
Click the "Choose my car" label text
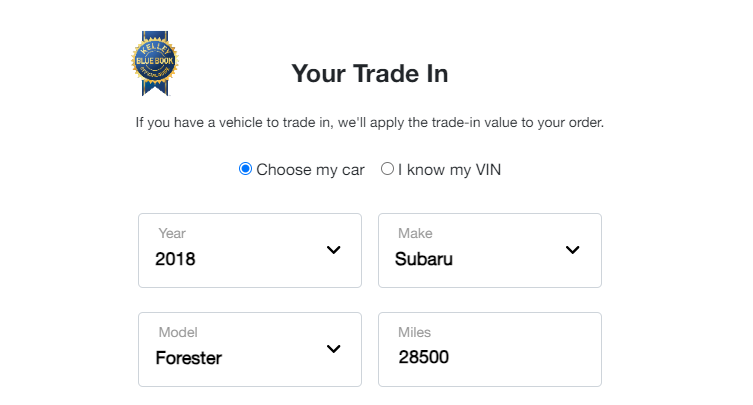point(310,170)
